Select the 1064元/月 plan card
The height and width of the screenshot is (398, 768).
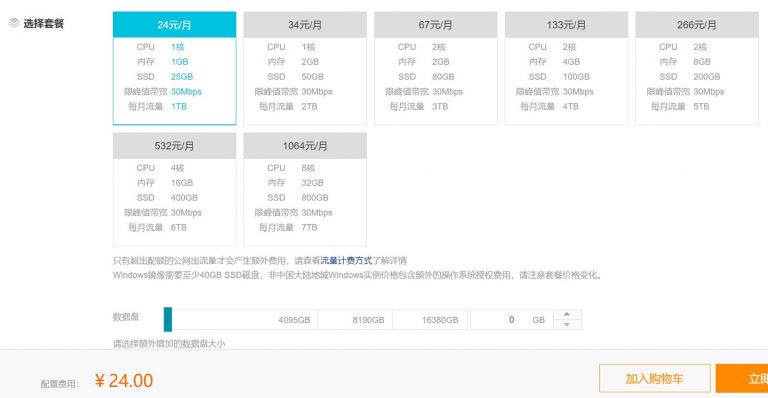click(x=305, y=189)
